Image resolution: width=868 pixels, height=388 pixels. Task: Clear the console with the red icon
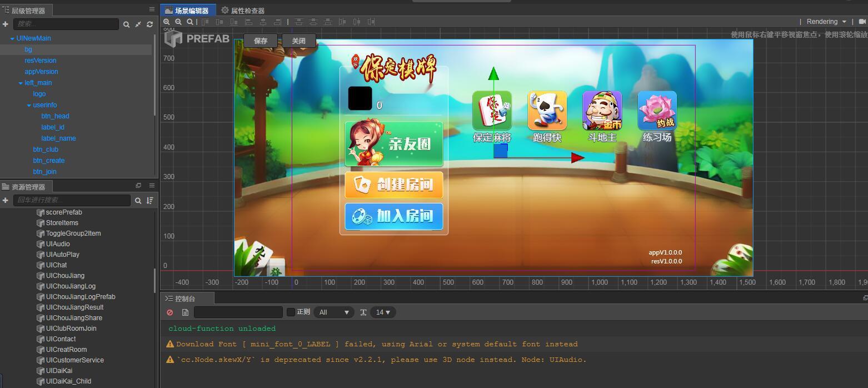(x=170, y=312)
